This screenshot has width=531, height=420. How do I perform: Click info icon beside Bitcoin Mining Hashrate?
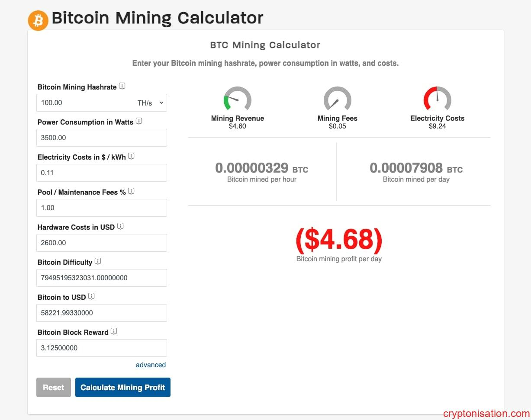tap(122, 86)
